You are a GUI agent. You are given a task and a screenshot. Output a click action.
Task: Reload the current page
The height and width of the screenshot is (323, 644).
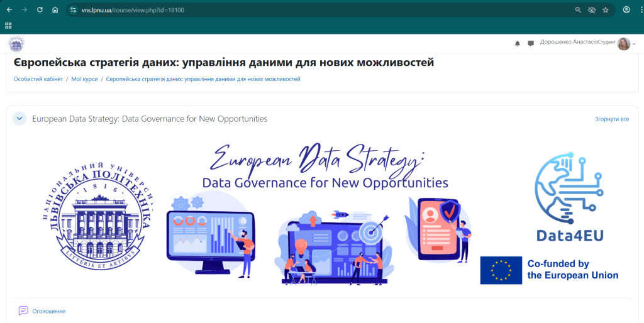coord(40,10)
